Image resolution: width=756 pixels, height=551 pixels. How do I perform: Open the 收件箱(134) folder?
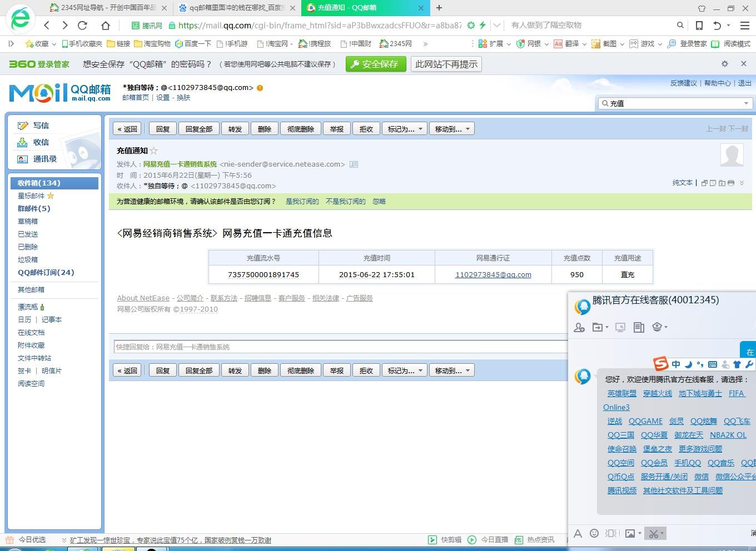(x=39, y=183)
